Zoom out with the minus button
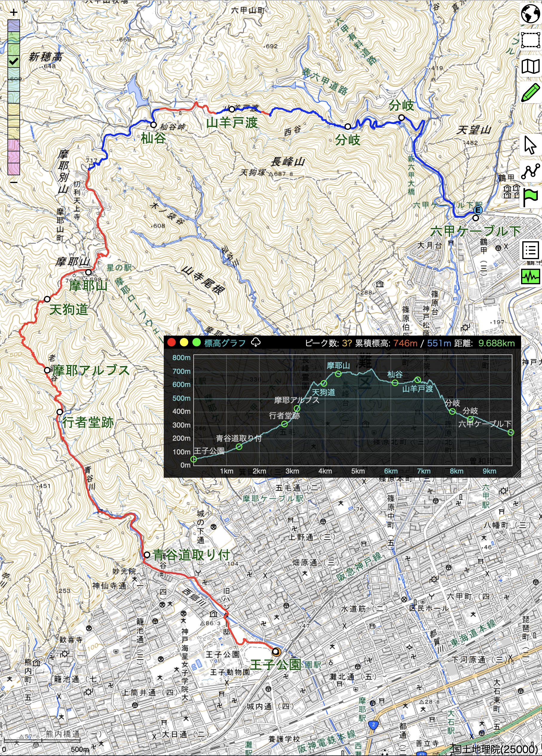This screenshot has height=756, width=542. click(x=14, y=182)
